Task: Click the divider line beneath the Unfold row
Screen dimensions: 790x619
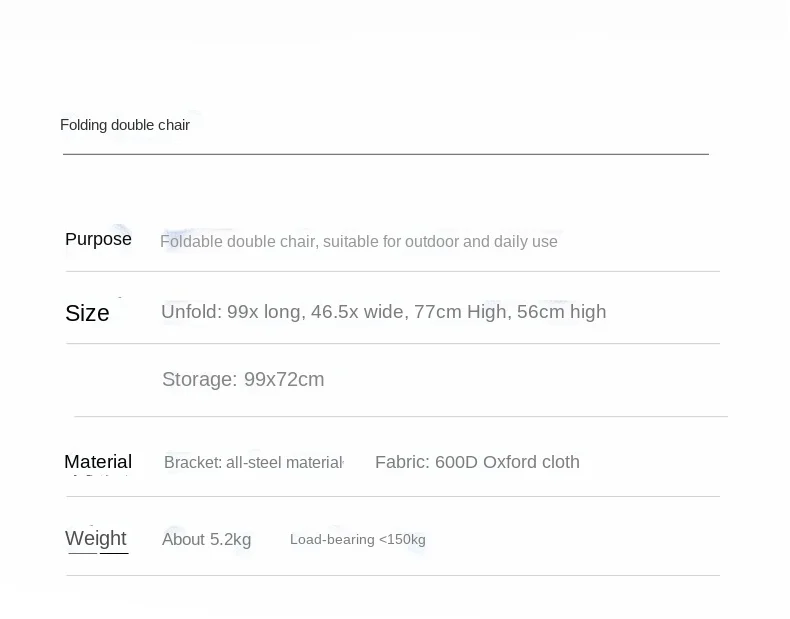Action: [393, 344]
